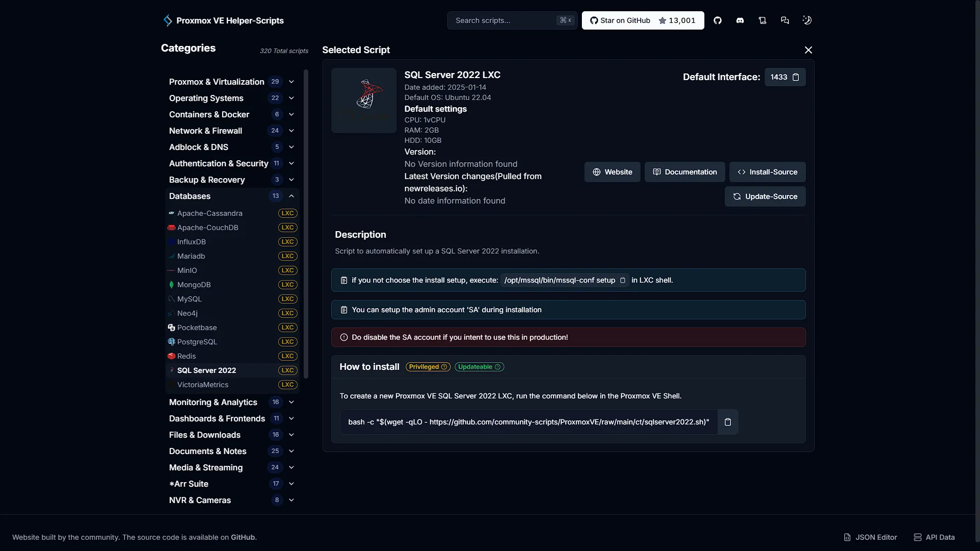
Task: Copy the bash install command
Action: coord(728,422)
